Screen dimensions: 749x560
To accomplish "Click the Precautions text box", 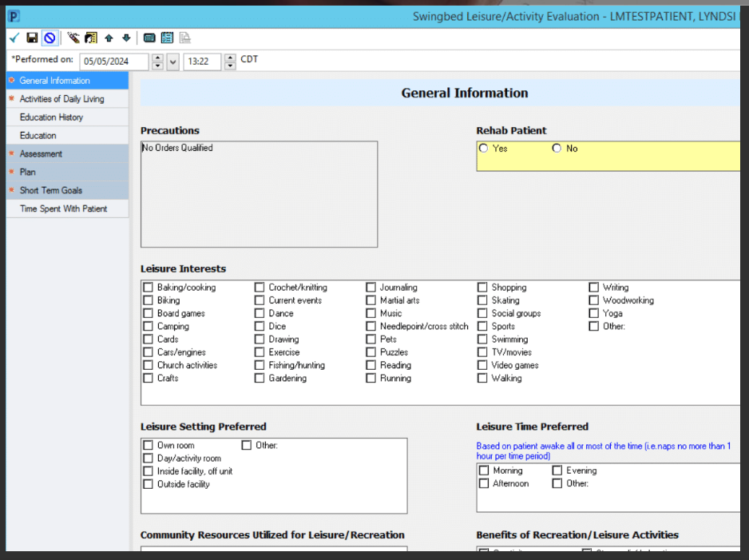I will pos(260,194).
